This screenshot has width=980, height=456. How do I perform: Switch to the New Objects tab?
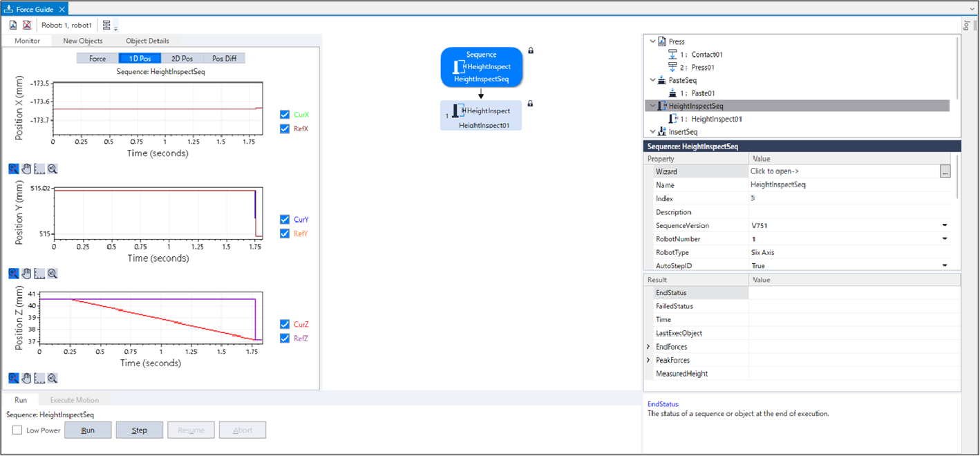point(83,41)
